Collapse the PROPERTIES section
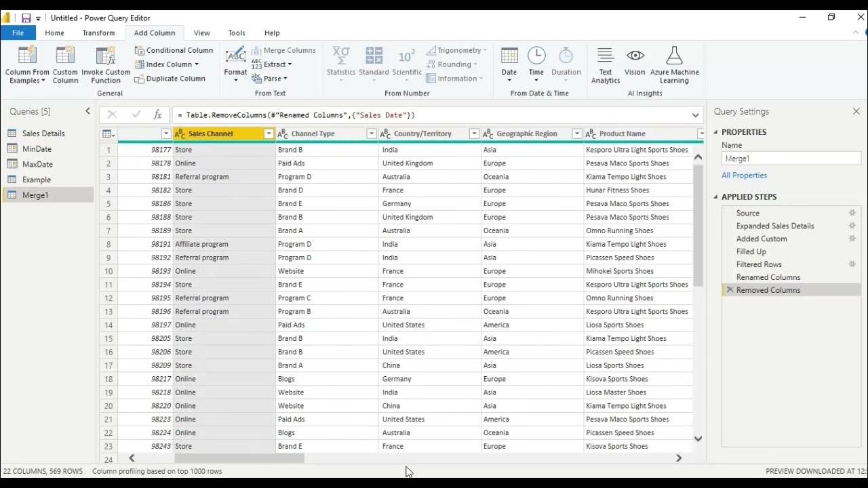 (x=715, y=132)
